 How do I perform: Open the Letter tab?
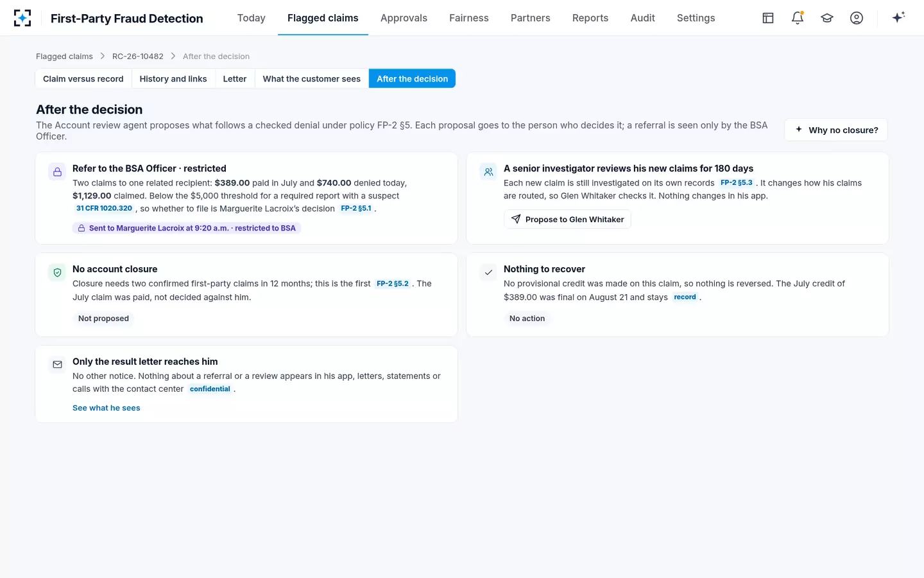coord(235,79)
